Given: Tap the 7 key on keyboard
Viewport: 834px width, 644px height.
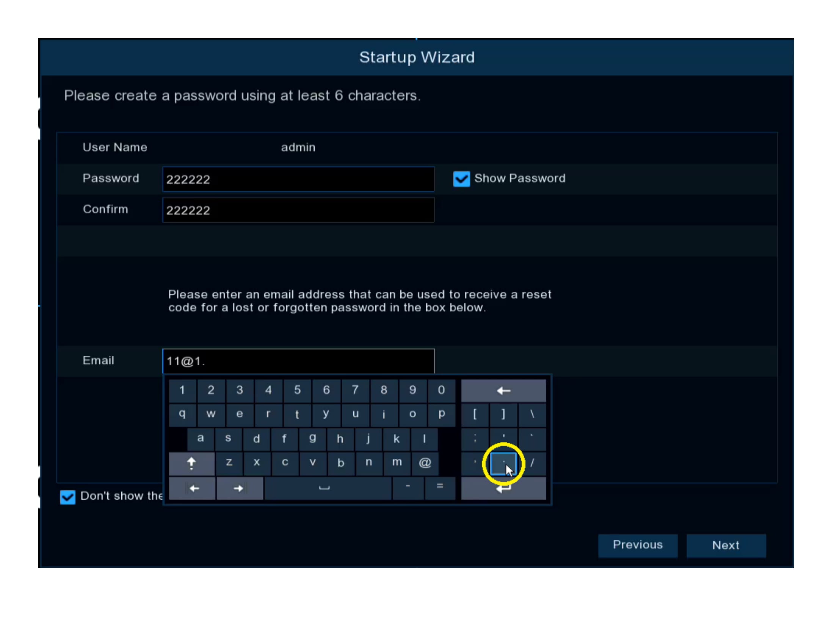Looking at the screenshot, I should coord(355,390).
